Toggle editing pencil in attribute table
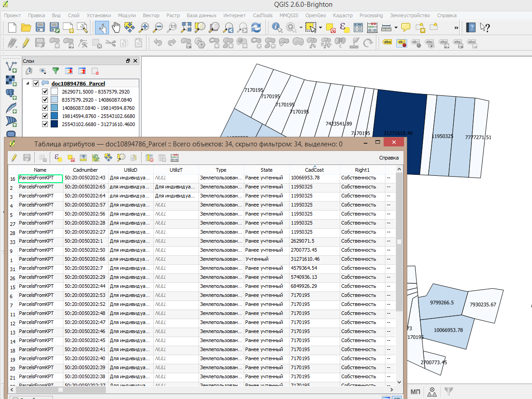This screenshot has height=399, width=532. pyautogui.click(x=14, y=158)
